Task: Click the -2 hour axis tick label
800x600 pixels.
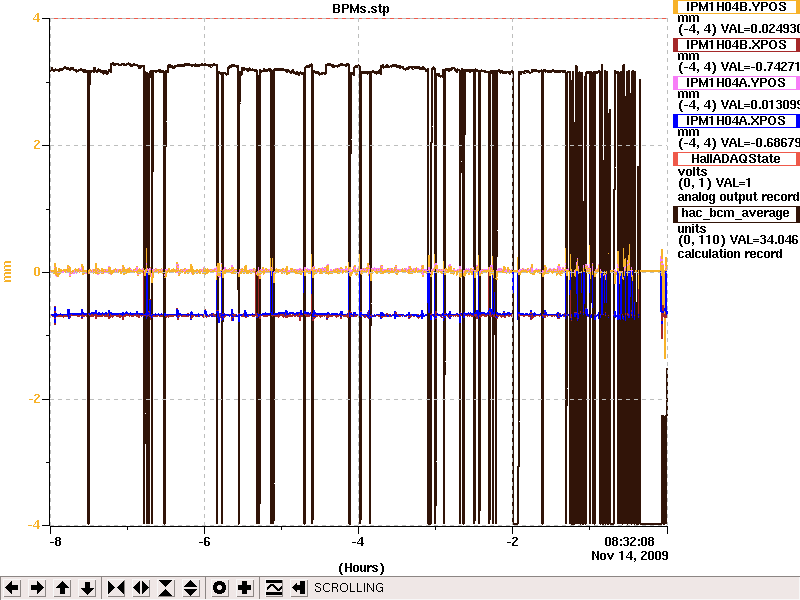Action: (512, 541)
